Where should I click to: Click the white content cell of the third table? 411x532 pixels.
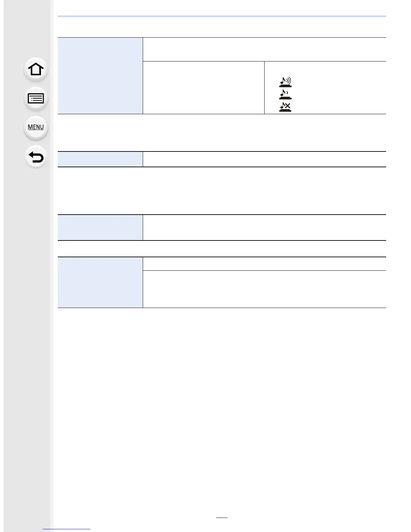264,227
